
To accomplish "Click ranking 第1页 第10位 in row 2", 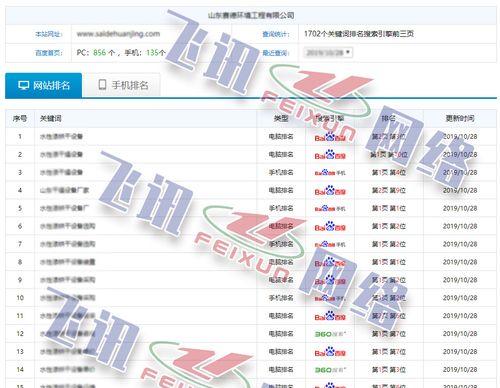I will click(389, 155).
